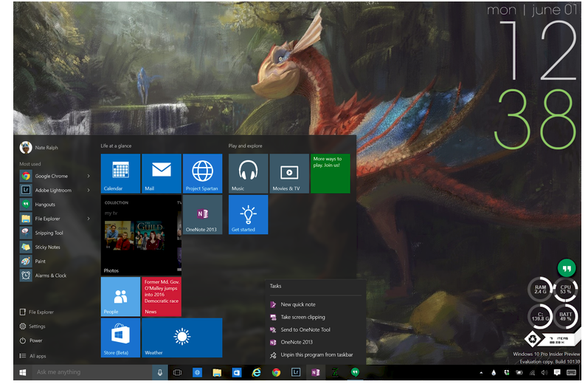Click the Rainmeter droplet tray icon
Screen dimensions: 588x390
pyautogui.click(x=494, y=372)
